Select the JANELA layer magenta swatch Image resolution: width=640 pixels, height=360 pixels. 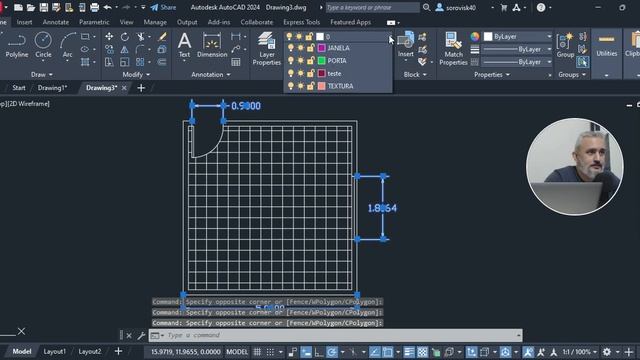[321, 48]
